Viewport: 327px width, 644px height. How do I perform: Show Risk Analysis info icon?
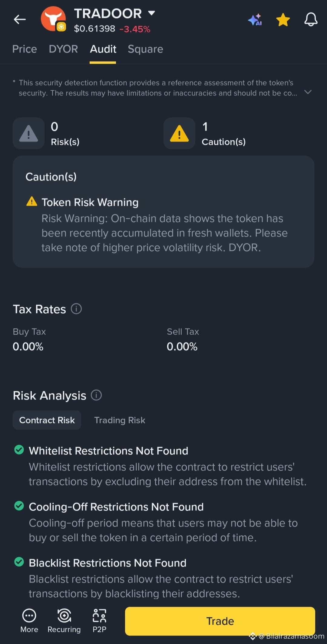tap(96, 395)
